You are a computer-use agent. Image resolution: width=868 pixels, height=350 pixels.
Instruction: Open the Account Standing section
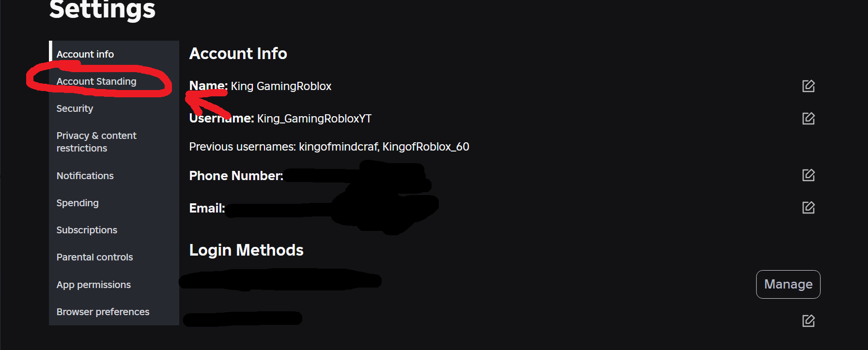(x=96, y=81)
